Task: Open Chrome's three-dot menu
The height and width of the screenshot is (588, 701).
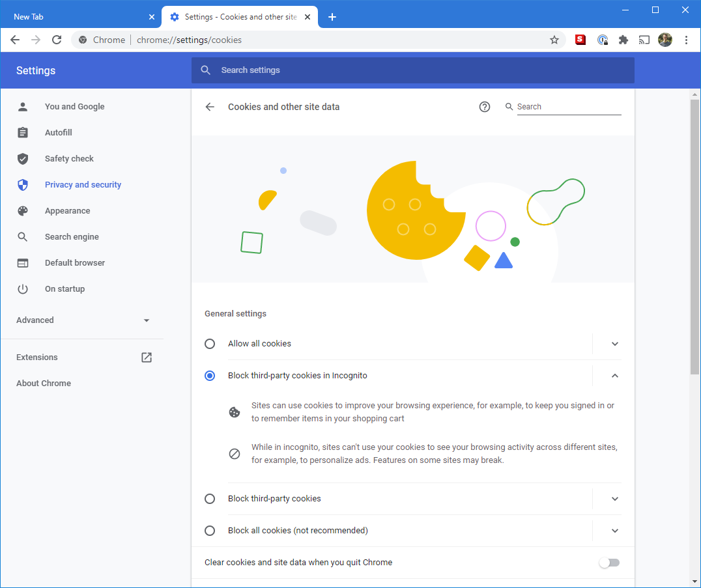Action: tap(686, 40)
